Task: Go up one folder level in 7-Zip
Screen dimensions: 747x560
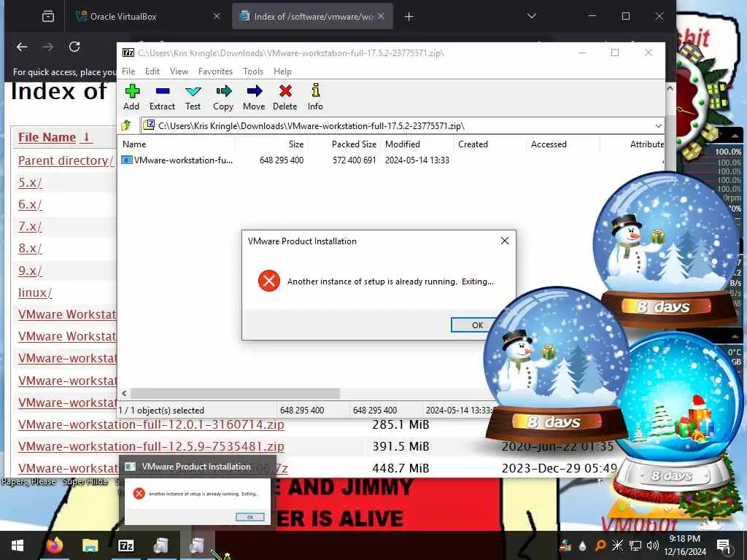Action: tap(127, 125)
